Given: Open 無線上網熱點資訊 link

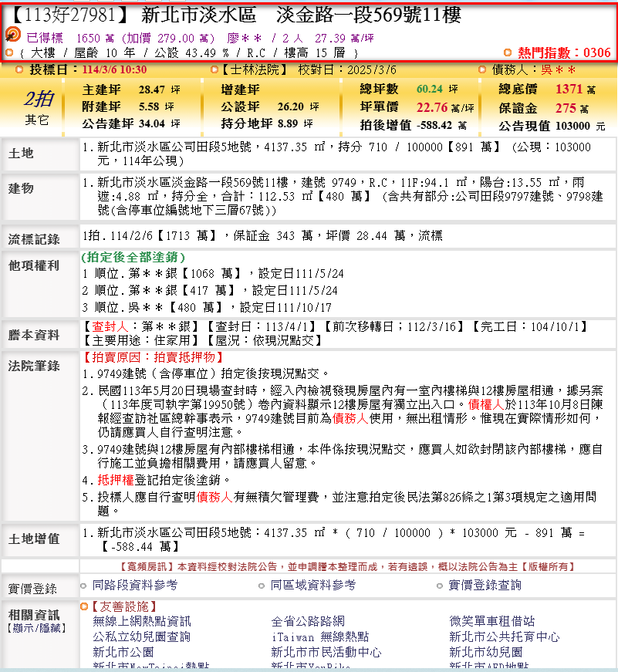Looking at the screenshot, I should tap(141, 621).
